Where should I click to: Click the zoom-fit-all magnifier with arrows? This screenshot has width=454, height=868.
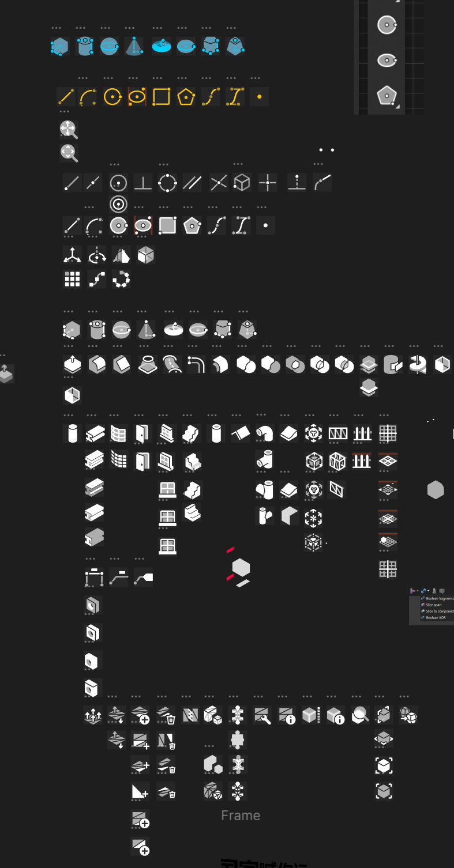click(x=68, y=129)
